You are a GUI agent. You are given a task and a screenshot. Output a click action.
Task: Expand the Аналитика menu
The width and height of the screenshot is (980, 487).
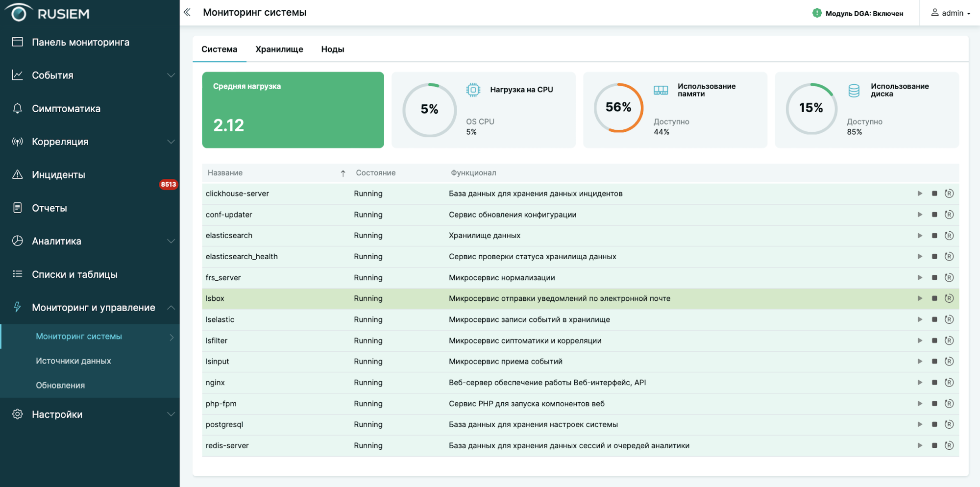tap(171, 241)
